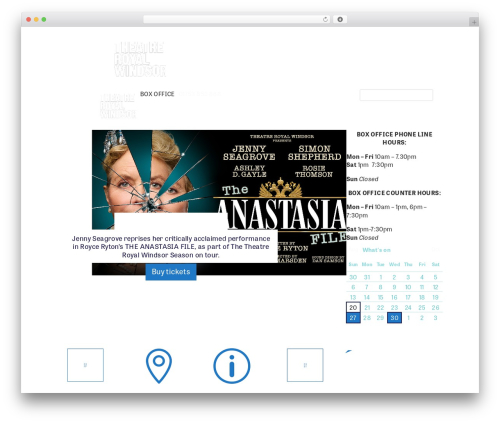Click the placeholder box left of map pin
Viewport: 500px width, 423px height.
tap(85, 365)
